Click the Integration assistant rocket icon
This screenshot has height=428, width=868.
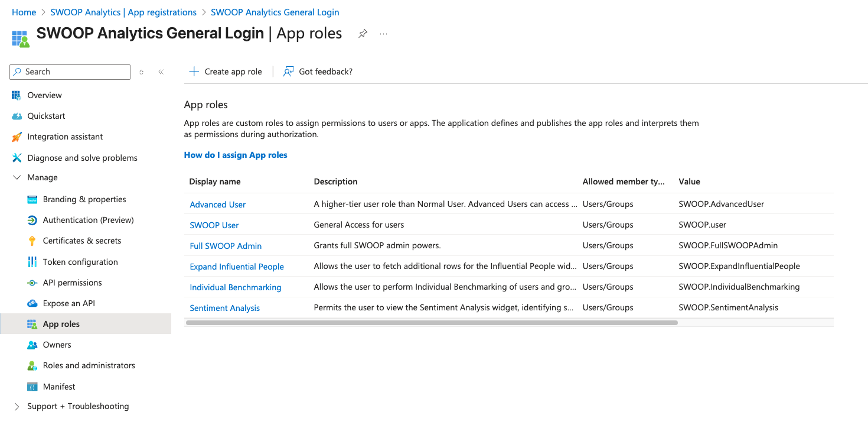tap(17, 137)
